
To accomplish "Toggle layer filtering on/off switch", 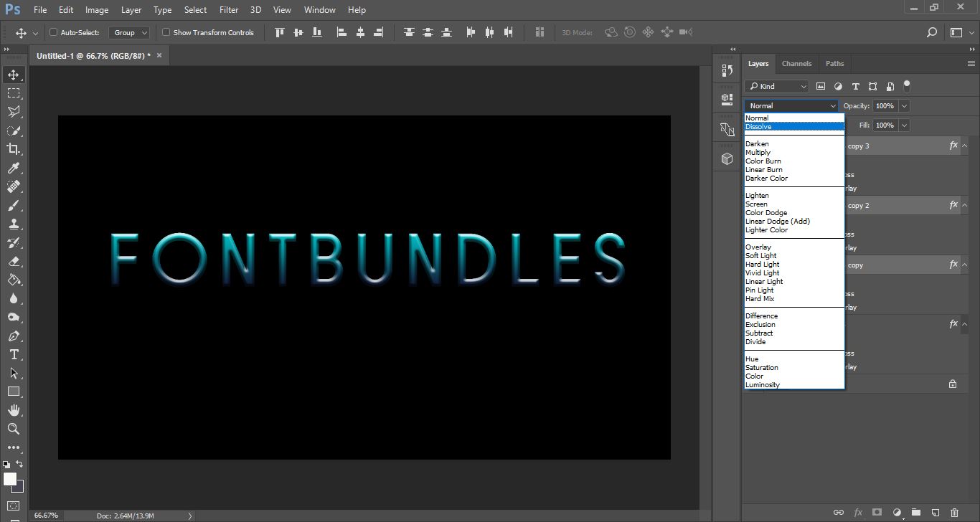I will pos(907,85).
